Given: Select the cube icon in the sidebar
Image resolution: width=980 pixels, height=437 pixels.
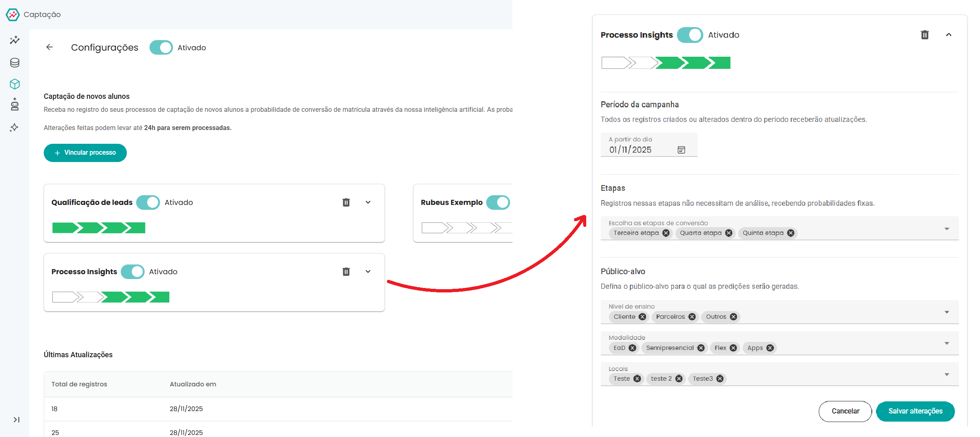Looking at the screenshot, I should pos(15,84).
